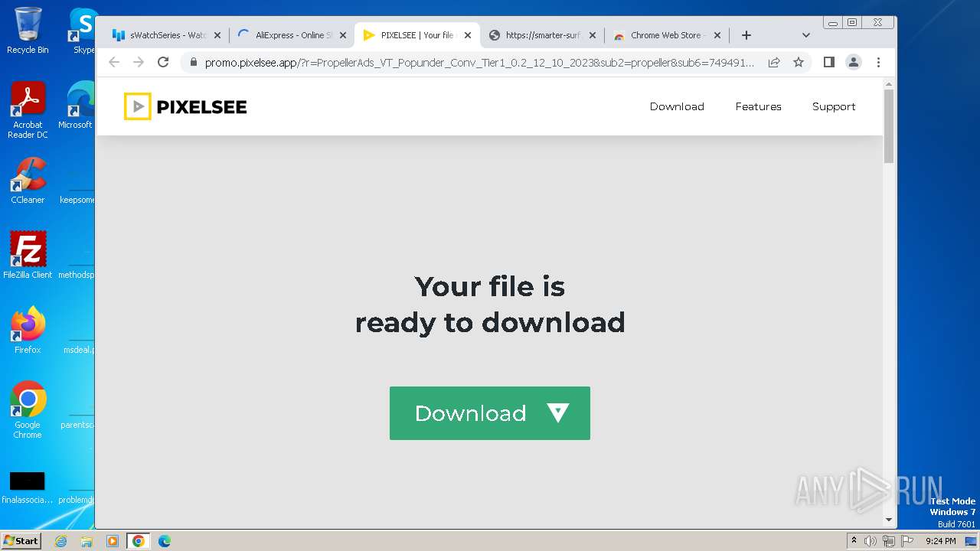Launch Internet Explorer from taskbar

60,541
